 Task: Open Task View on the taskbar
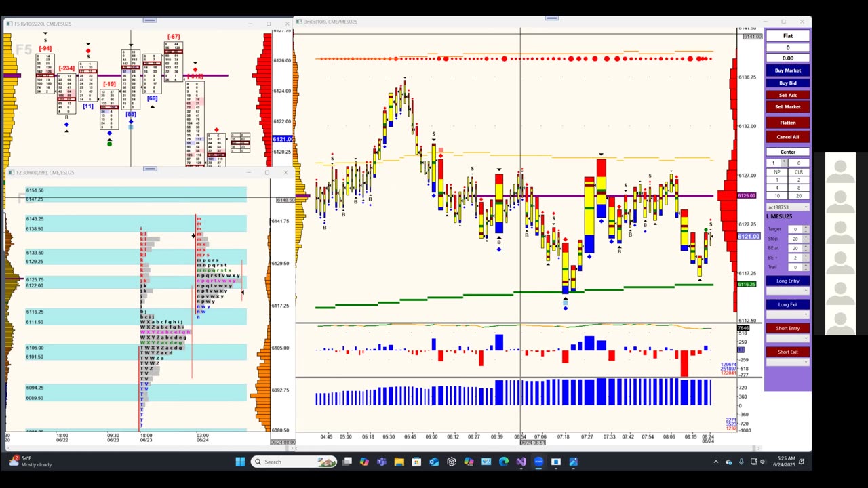click(347, 462)
